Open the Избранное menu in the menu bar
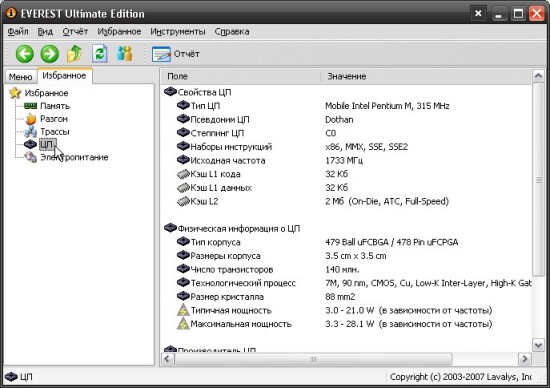Image resolution: width=550 pixels, height=388 pixels. pos(119,32)
